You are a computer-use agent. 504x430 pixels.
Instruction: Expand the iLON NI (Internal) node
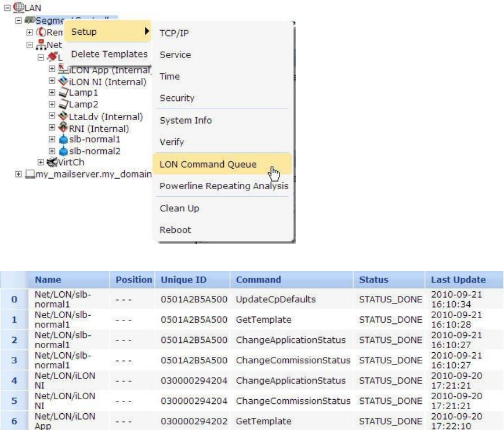click(x=52, y=81)
